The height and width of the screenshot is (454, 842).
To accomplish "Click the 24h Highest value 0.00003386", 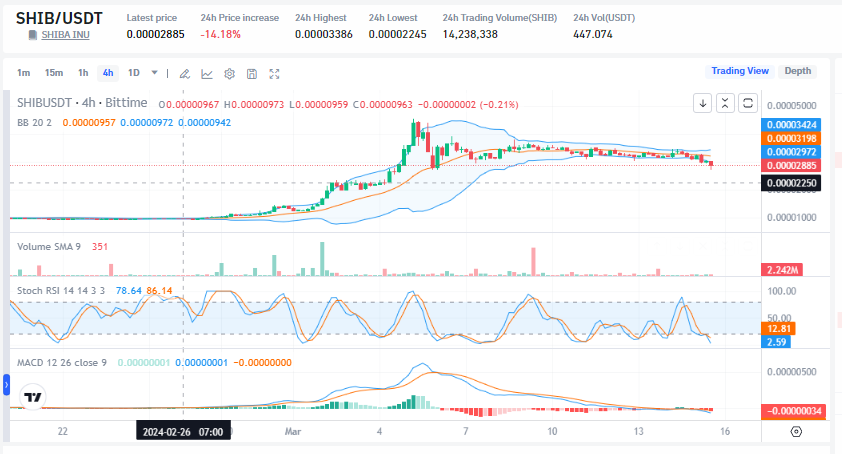I will [x=323, y=34].
